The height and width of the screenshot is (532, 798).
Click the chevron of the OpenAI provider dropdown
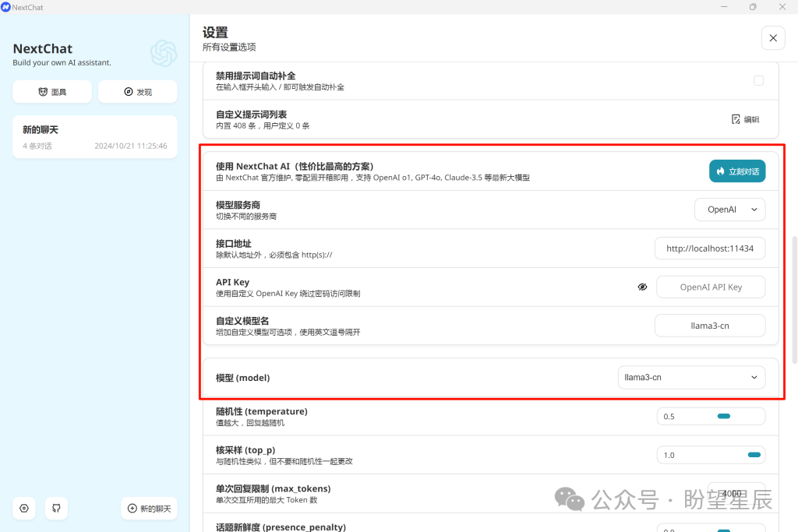tap(754, 210)
